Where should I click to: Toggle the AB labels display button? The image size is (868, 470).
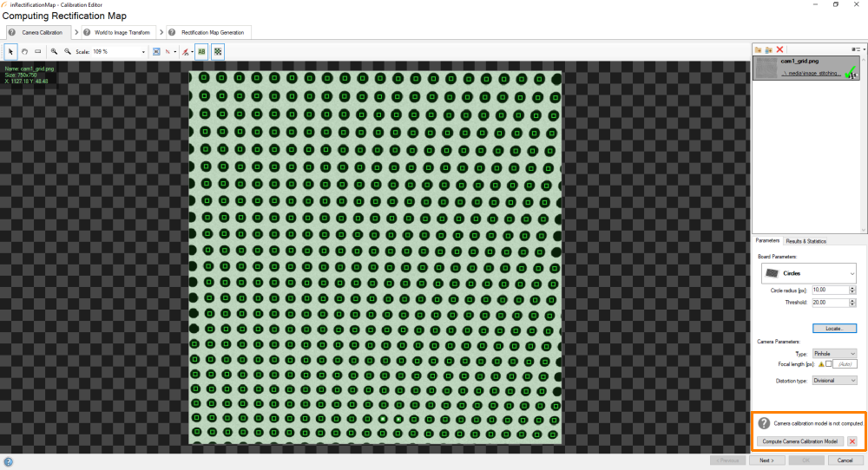201,52
